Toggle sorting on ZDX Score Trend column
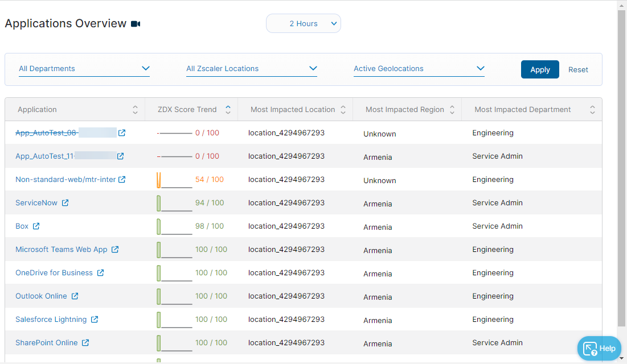 pos(228,110)
